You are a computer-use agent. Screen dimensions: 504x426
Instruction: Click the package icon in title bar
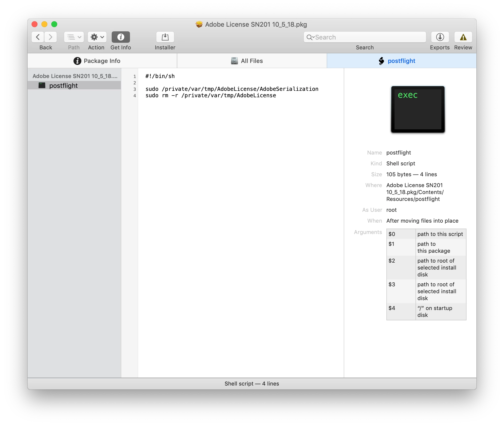pyautogui.click(x=199, y=24)
